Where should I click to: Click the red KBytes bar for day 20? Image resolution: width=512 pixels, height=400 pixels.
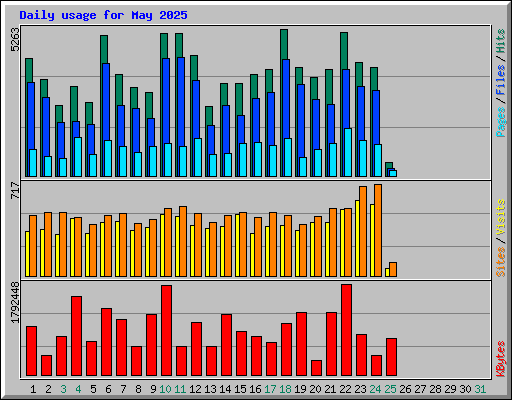[x=316, y=368]
